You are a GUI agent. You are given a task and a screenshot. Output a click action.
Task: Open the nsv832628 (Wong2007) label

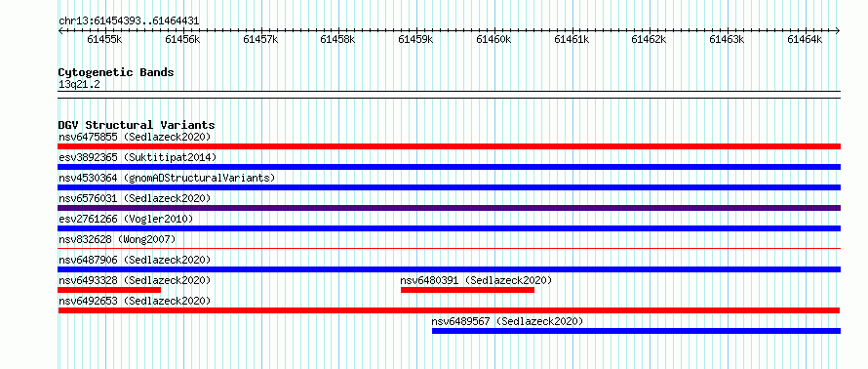[117, 239]
